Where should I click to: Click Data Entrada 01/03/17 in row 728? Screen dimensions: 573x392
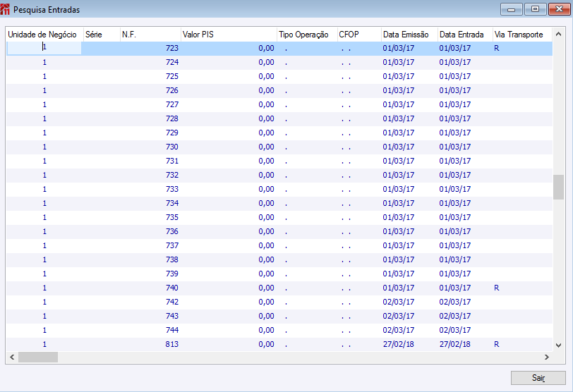coord(455,119)
